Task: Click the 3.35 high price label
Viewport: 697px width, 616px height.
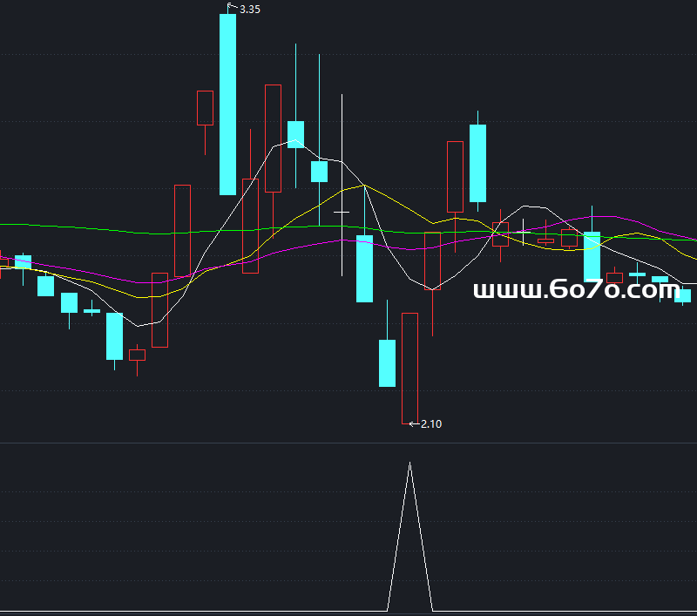Action: pyautogui.click(x=250, y=10)
